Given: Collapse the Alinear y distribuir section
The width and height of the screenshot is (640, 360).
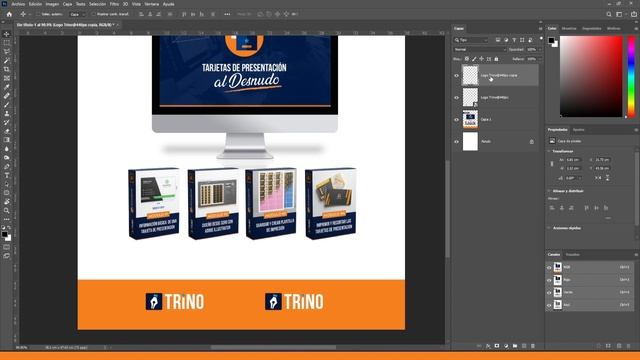Looking at the screenshot, I should 549,191.
